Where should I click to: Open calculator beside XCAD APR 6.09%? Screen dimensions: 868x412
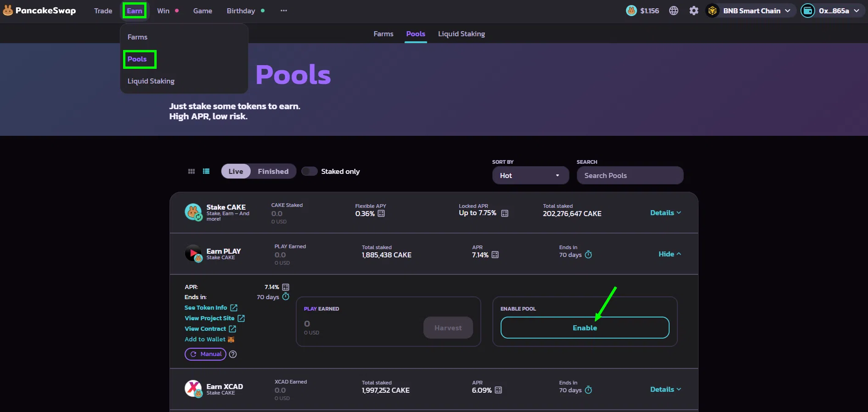tap(498, 390)
